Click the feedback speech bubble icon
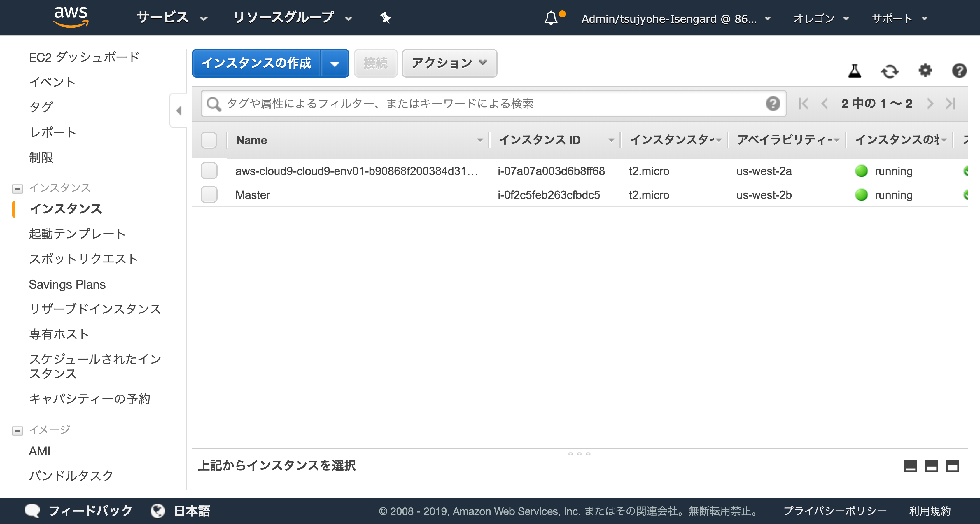The width and height of the screenshot is (980, 524). point(32,511)
